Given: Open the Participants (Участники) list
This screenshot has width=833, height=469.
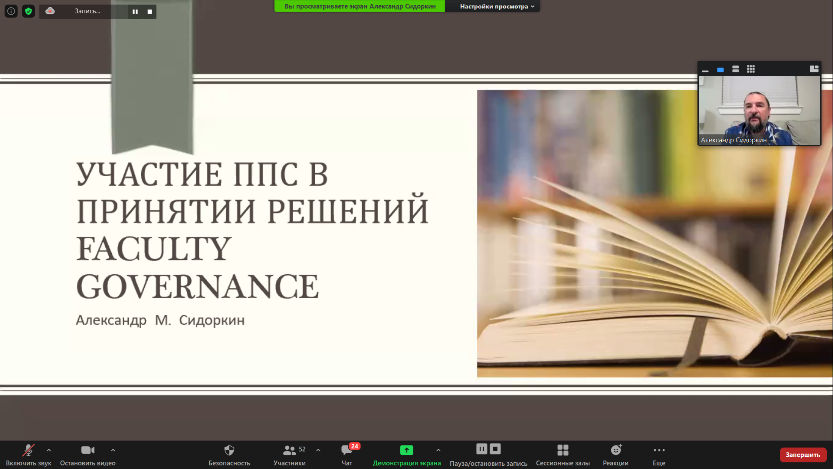Looking at the screenshot, I should [x=289, y=453].
